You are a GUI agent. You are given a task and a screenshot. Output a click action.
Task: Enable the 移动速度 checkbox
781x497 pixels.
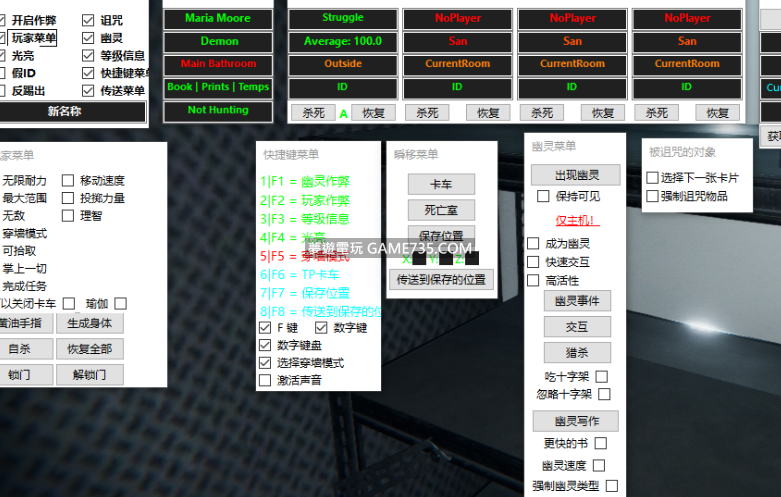pyautogui.click(x=68, y=180)
